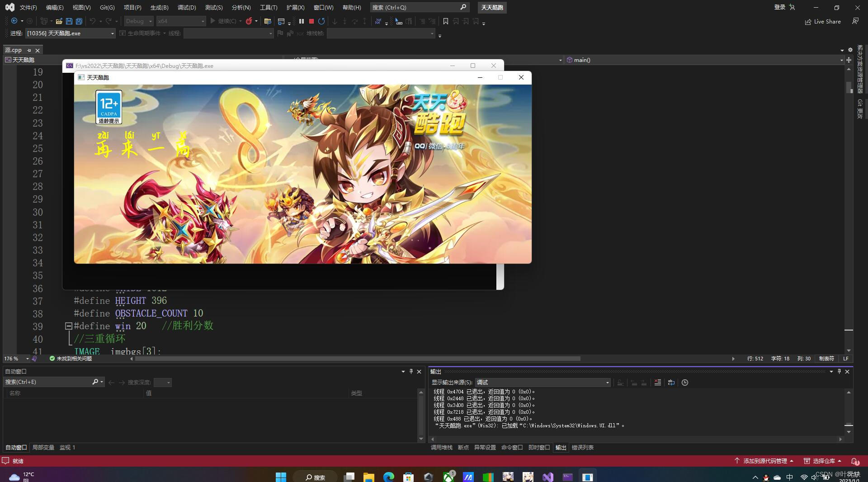Click the taskbar 搜索 search box
The image size is (868, 482).
tap(315, 477)
